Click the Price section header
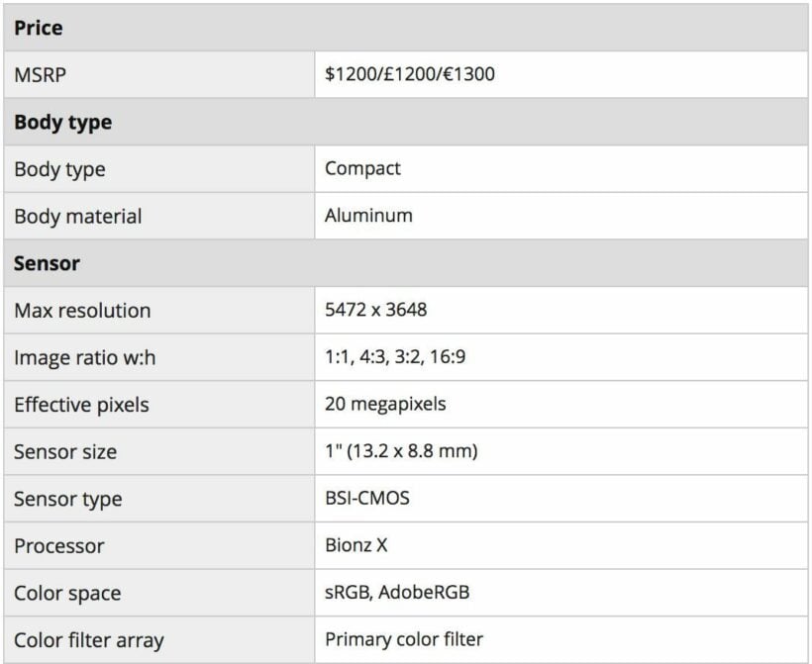This screenshot has width=812, height=664. pos(39,28)
